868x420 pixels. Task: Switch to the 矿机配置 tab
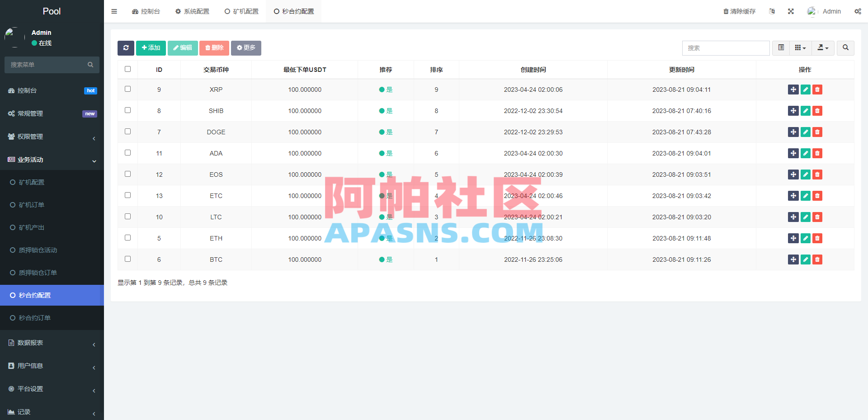point(241,11)
